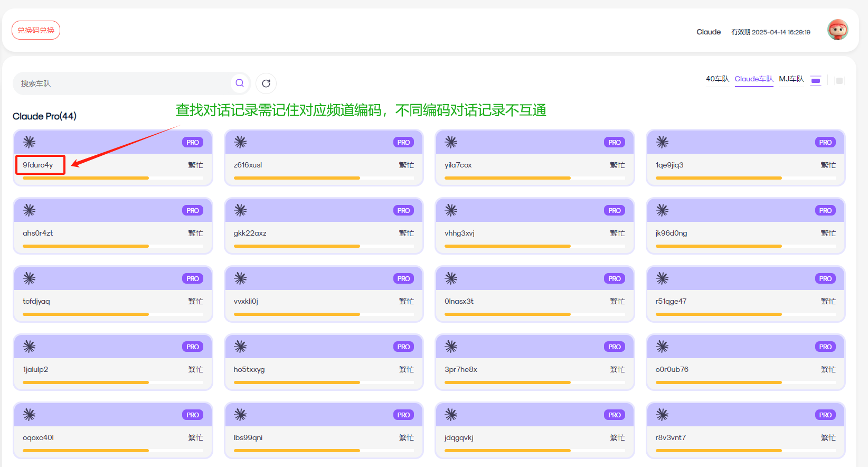
Task: Select channel code oqoxc40l
Action: 38,437
